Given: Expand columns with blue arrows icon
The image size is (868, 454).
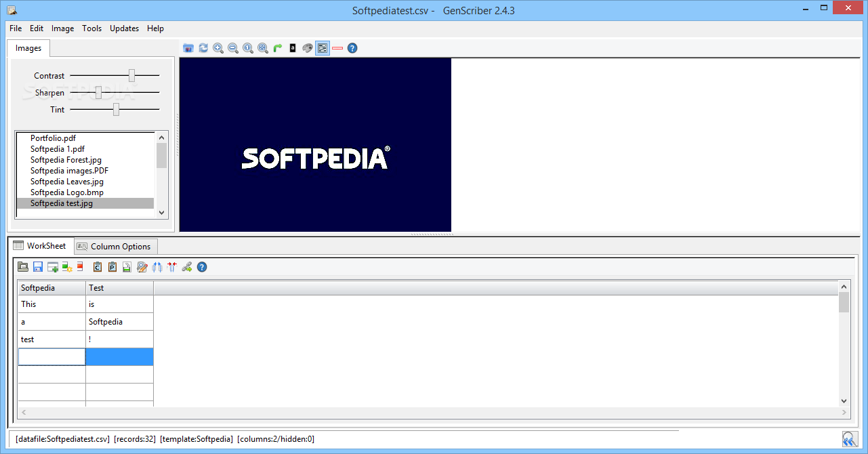Looking at the screenshot, I should click(x=157, y=267).
